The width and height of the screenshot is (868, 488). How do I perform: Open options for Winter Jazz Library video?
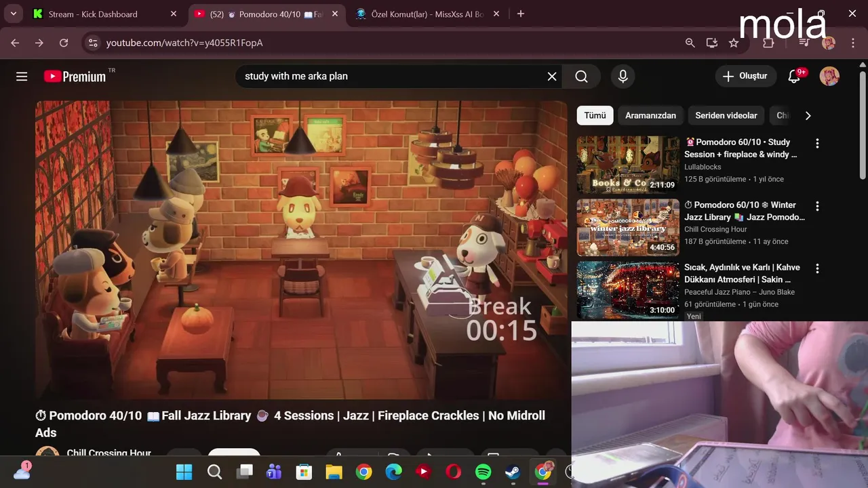tap(817, 206)
